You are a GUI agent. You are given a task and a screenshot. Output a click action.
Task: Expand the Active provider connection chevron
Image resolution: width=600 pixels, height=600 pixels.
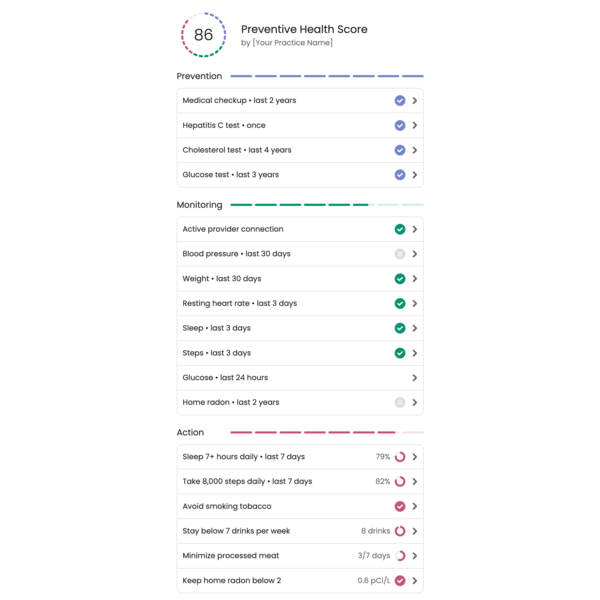coord(415,229)
